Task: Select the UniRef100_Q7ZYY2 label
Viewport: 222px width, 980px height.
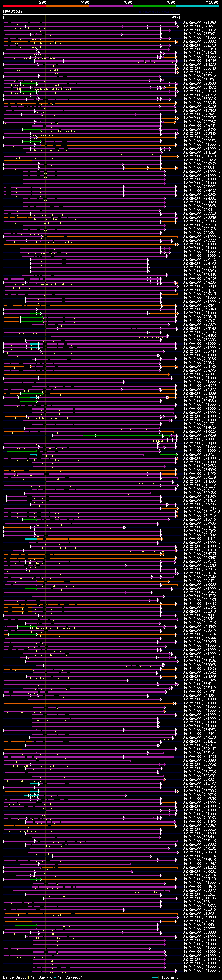Action: [199, 187]
